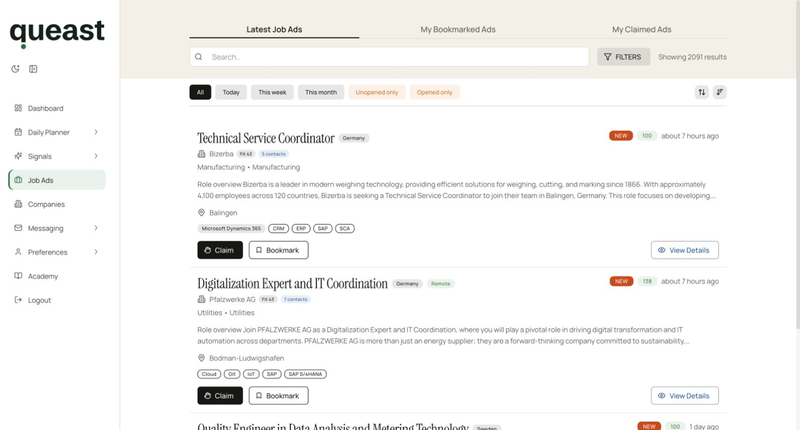
Task: Expand Messaging submenu chevron
Action: point(96,228)
